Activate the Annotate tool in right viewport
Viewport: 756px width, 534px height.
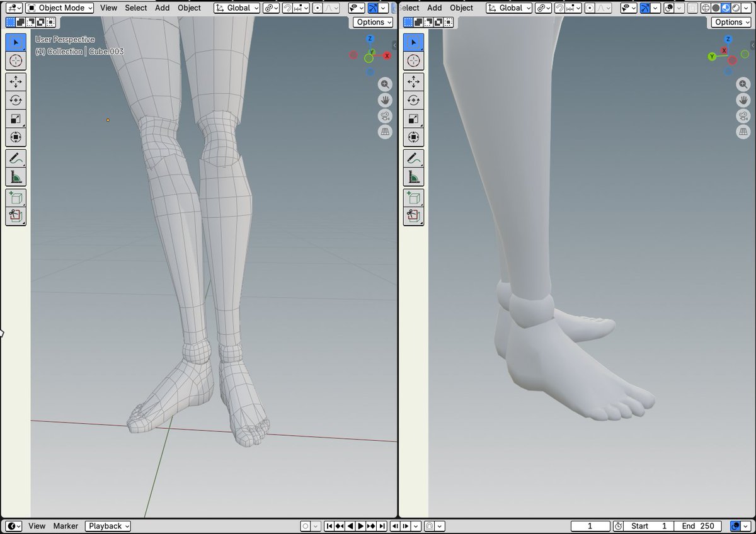(413, 158)
